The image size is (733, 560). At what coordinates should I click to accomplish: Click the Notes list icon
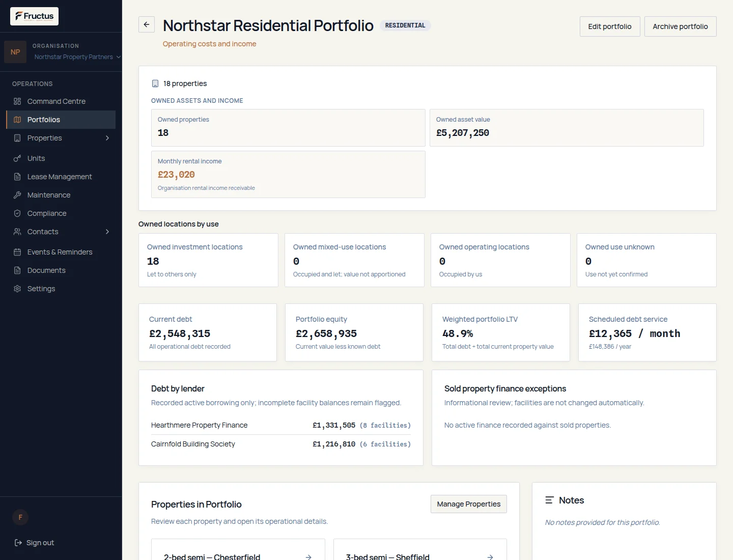pyautogui.click(x=549, y=500)
